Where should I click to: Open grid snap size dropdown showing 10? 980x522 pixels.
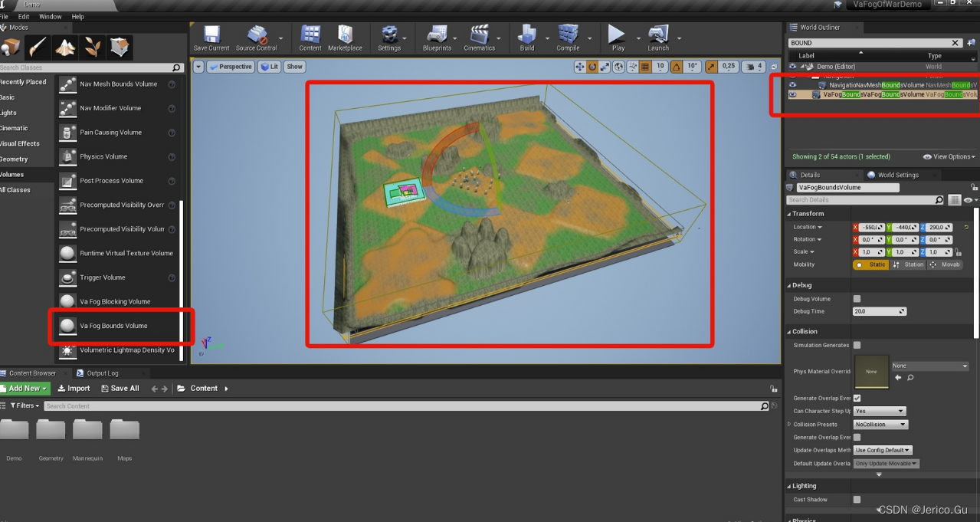tap(660, 67)
